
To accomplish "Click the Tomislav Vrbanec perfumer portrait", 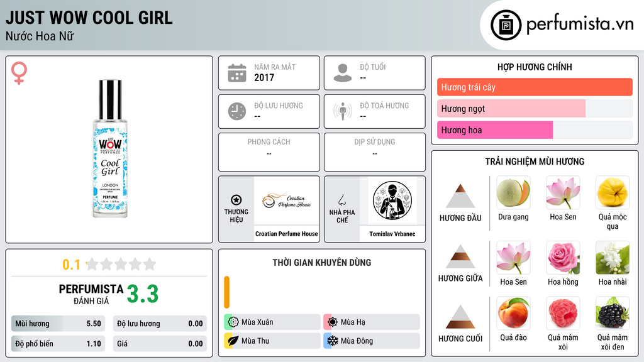I will pos(392,200).
